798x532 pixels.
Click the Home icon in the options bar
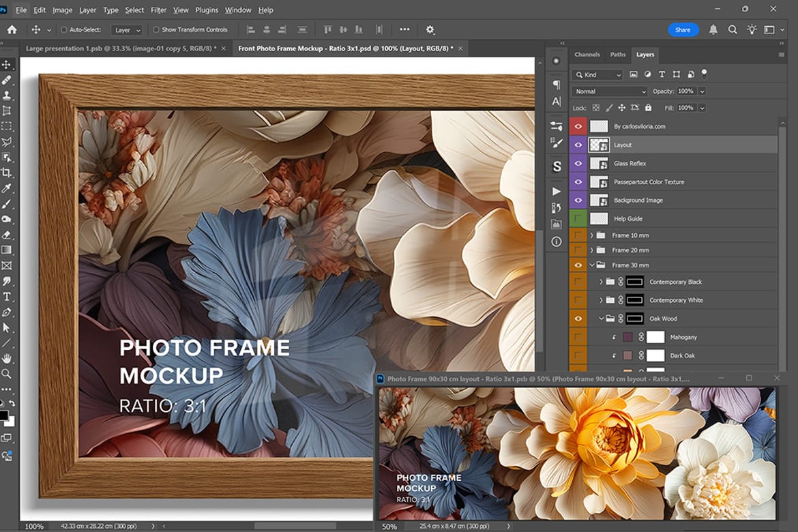click(12, 29)
